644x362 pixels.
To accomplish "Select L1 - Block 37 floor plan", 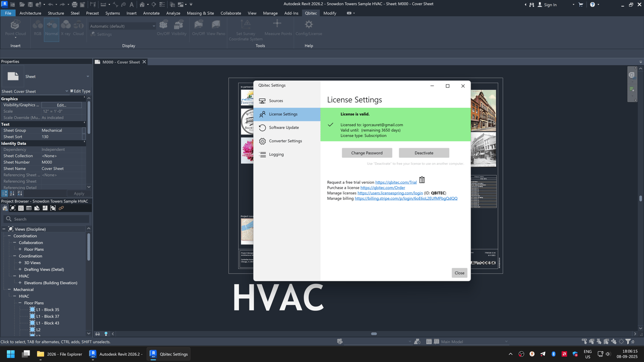I will tap(48, 316).
